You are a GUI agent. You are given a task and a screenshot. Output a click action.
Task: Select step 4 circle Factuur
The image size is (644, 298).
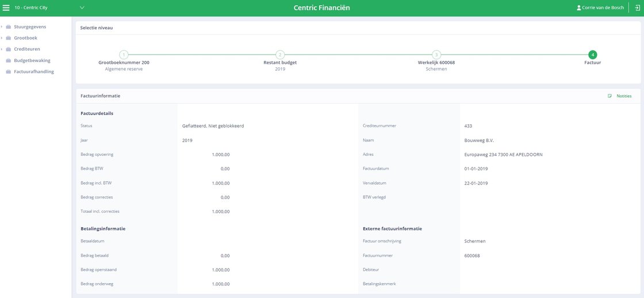click(593, 55)
